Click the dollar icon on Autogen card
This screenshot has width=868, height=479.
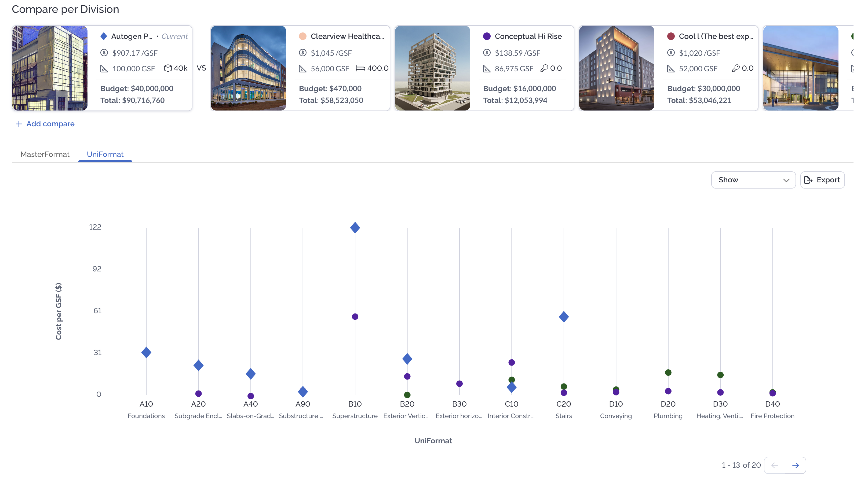coord(104,53)
